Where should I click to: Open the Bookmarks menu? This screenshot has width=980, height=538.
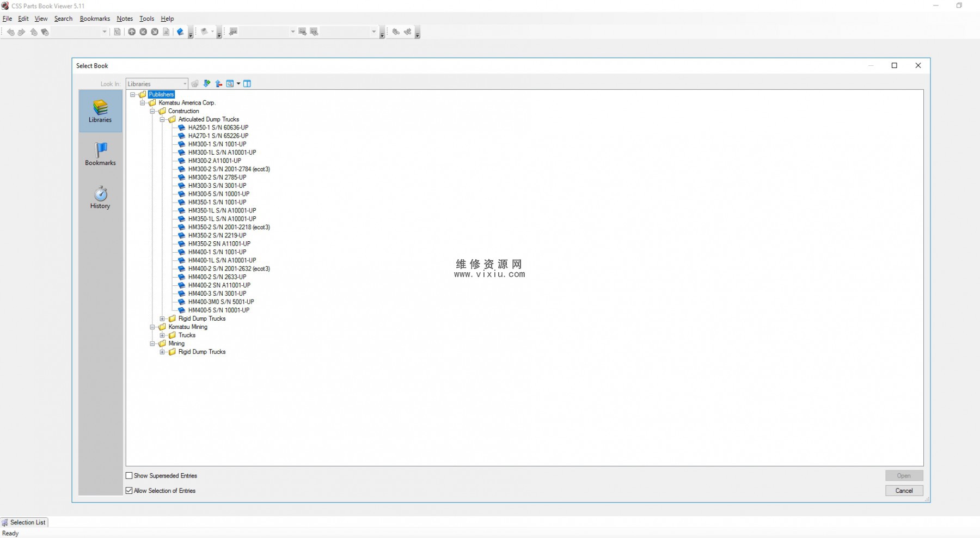tap(95, 19)
